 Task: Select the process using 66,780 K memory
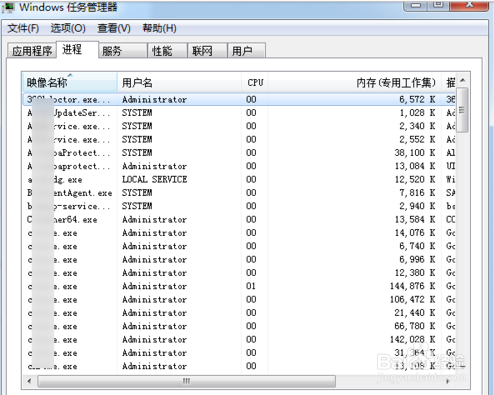(239, 326)
